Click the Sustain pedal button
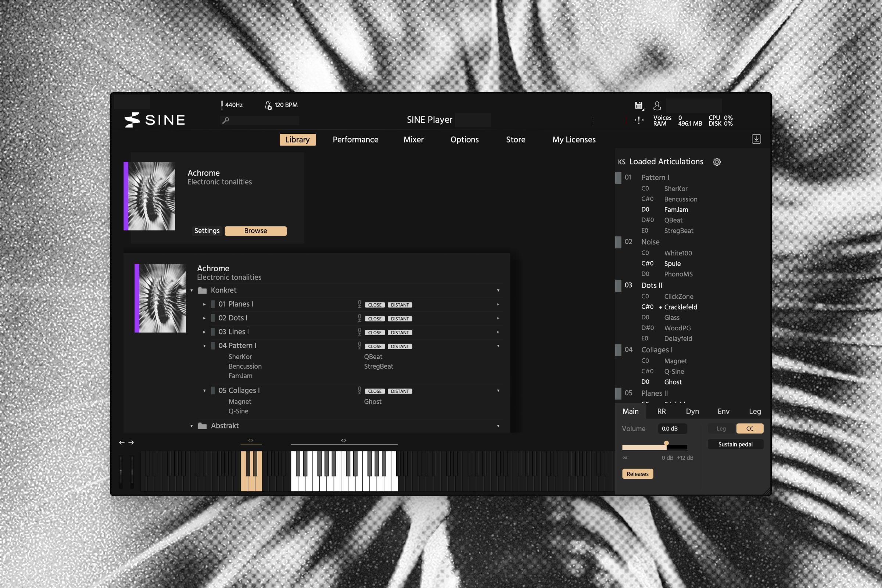The width and height of the screenshot is (882, 588). click(x=735, y=444)
